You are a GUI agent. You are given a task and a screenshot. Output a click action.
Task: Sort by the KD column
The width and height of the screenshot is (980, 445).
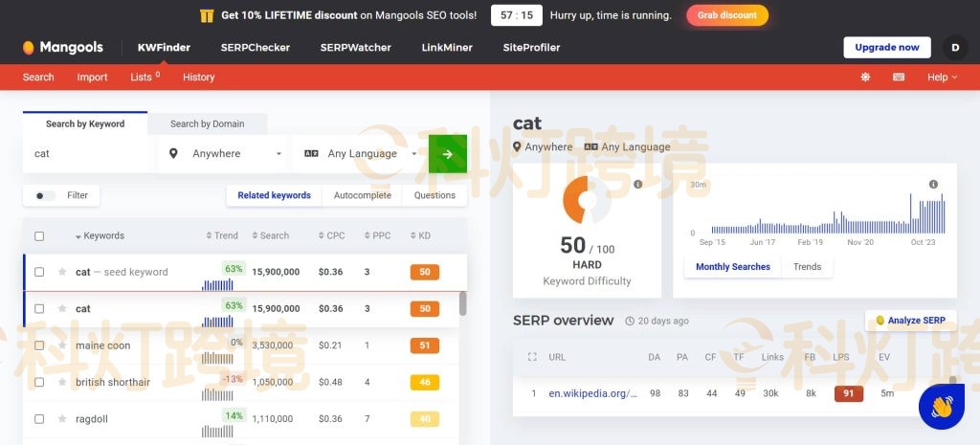421,235
